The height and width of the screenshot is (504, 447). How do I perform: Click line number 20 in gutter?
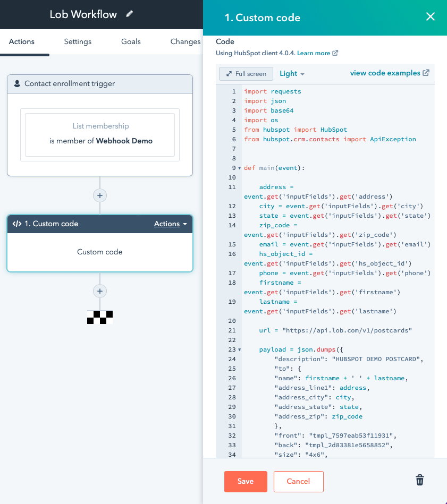[x=232, y=321]
